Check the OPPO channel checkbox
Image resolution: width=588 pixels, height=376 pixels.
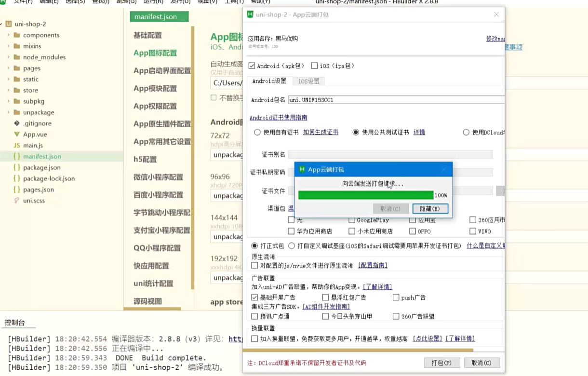point(412,231)
